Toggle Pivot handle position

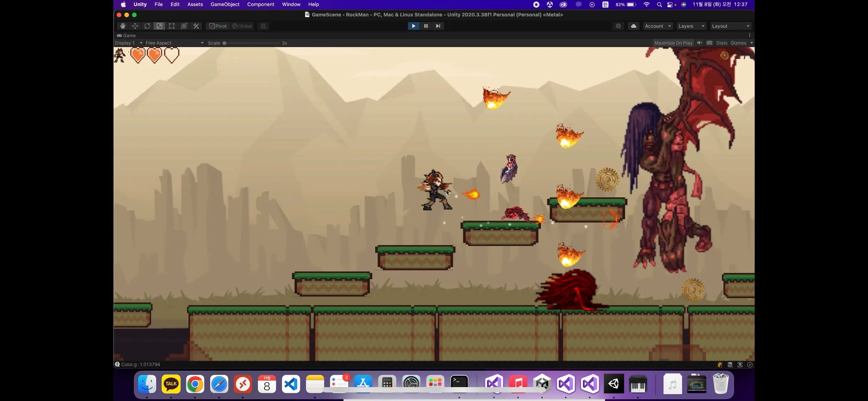(218, 26)
